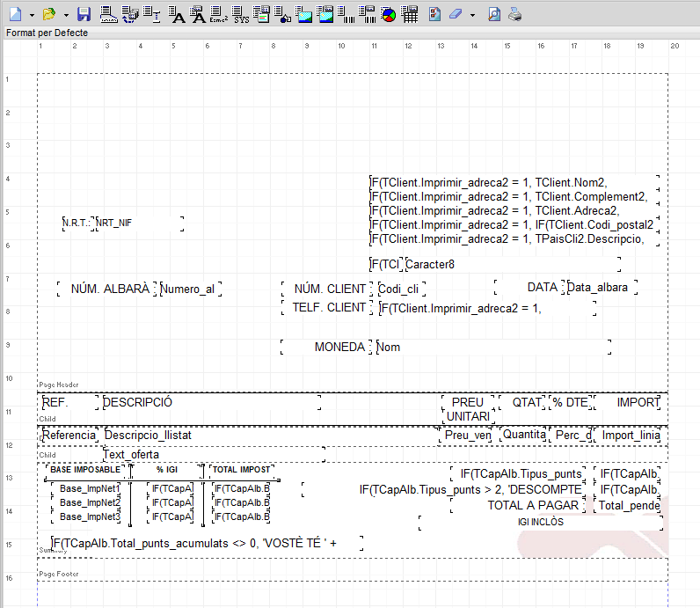Select the 'TOTAL IMPOST' label
The width and height of the screenshot is (700, 608).
[242, 470]
